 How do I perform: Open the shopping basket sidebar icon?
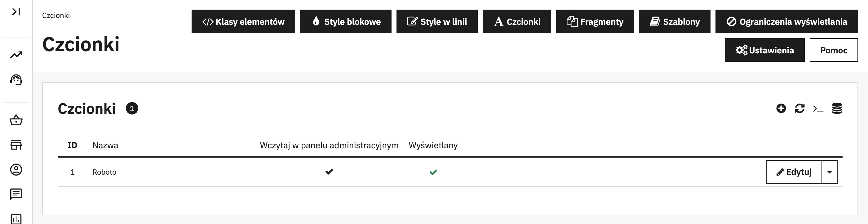[x=16, y=120]
